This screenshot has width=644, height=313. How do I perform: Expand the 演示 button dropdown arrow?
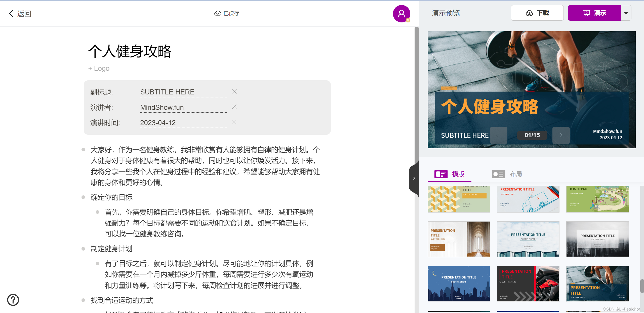(626, 13)
